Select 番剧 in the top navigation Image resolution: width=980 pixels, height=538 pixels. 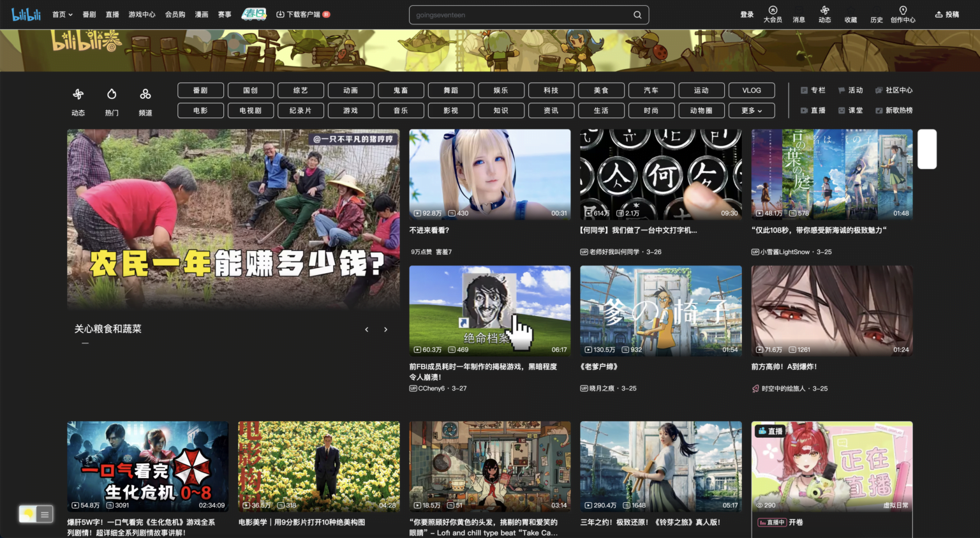point(89,14)
